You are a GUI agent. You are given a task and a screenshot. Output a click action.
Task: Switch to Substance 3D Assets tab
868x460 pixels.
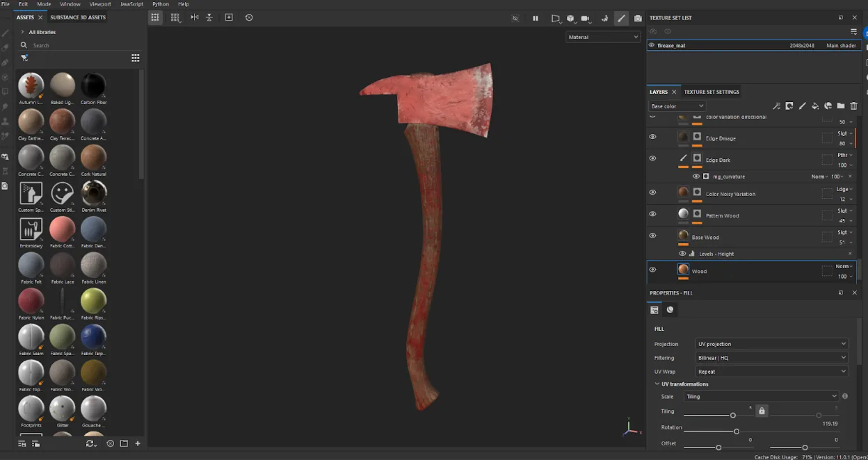click(78, 17)
